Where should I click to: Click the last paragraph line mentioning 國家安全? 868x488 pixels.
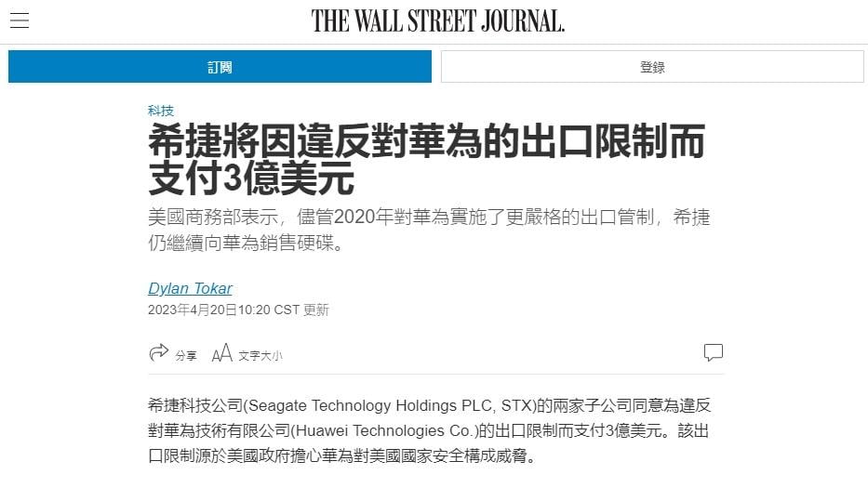[341, 455]
